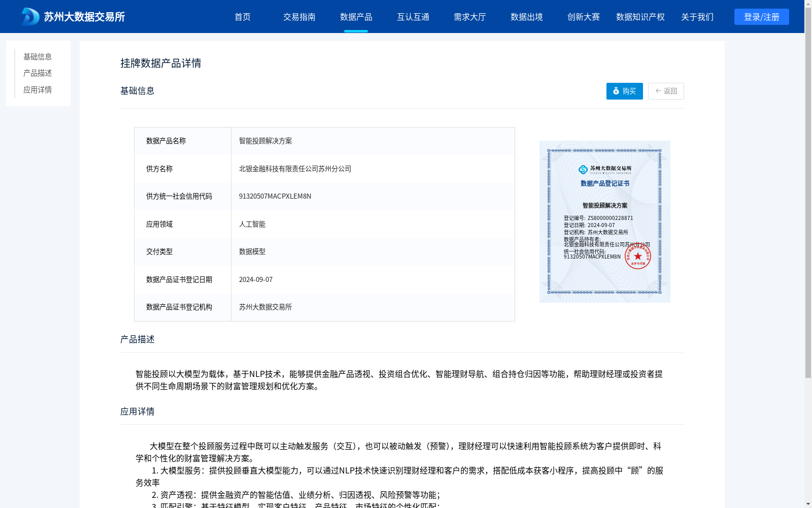Viewport: 812px width, 508px height.
Task: Jump to 基础信息 in the sidebar
Action: click(38, 56)
